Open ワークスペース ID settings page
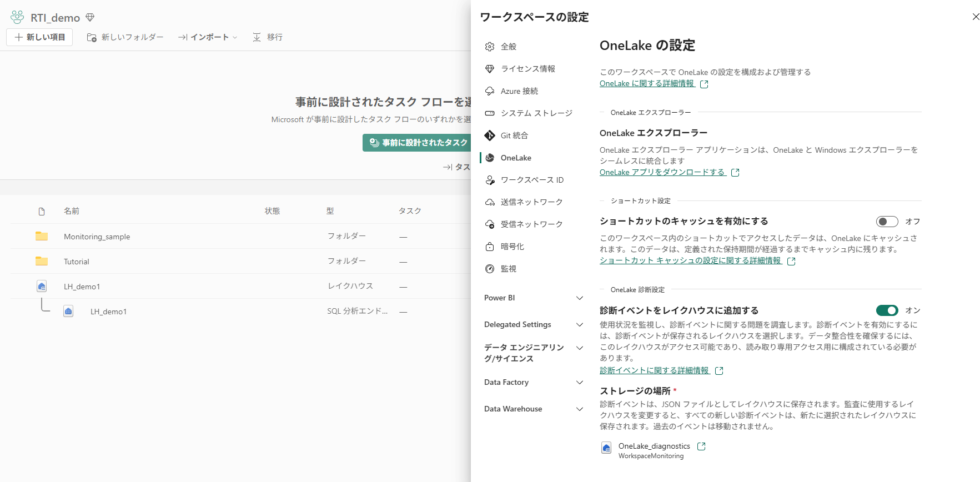This screenshot has width=980, height=482. coord(533,180)
